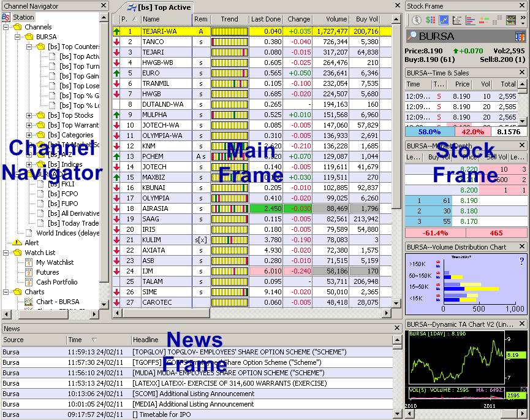
Task: Collapse the Channels tree node
Action: coord(6,27)
